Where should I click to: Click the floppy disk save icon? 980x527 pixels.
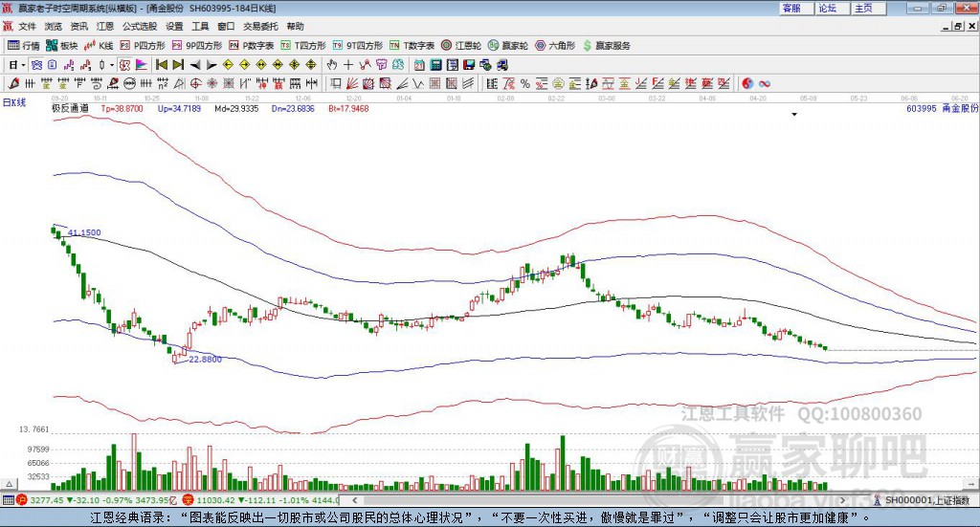469,65
